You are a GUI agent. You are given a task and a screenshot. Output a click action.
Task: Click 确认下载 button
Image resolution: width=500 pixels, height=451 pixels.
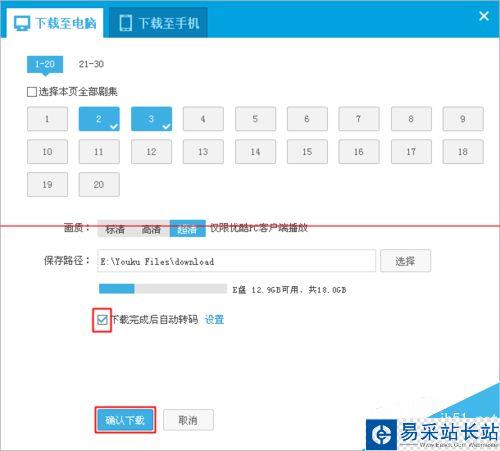click(x=125, y=420)
